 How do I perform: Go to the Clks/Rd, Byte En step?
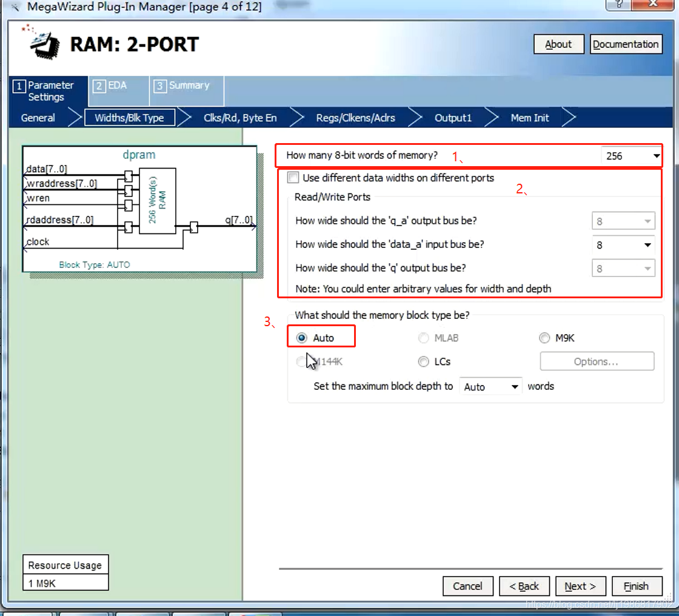(x=240, y=118)
